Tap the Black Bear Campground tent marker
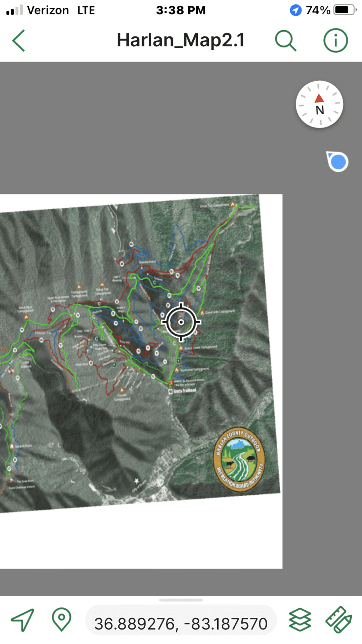The width and height of the screenshot is (362, 644). [26, 317]
